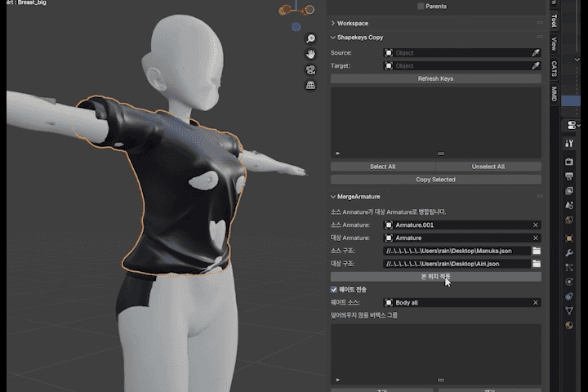Open the World properties globe icon

tap(569, 220)
